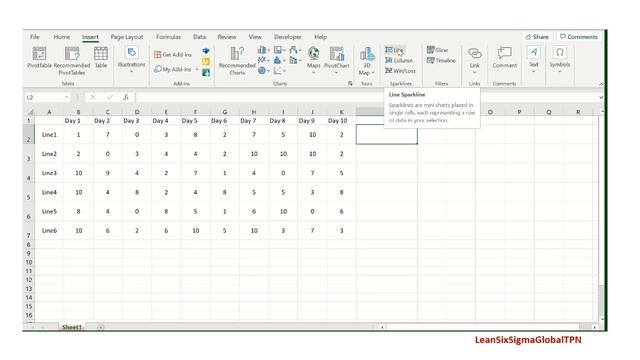The width and height of the screenshot is (640, 360).
Task: Insert a column or bar chart
Action: tap(264, 50)
